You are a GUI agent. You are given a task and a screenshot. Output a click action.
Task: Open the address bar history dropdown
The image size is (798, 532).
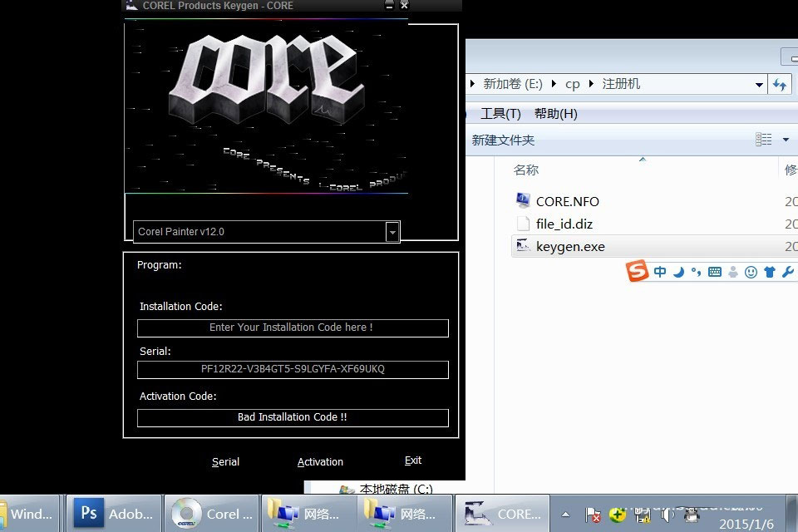[759, 85]
